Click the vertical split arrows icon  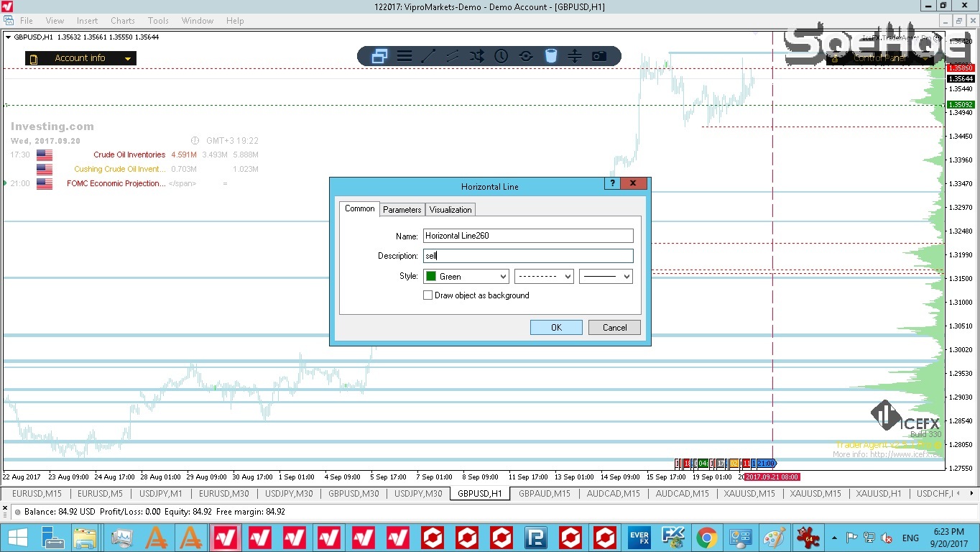575,56
